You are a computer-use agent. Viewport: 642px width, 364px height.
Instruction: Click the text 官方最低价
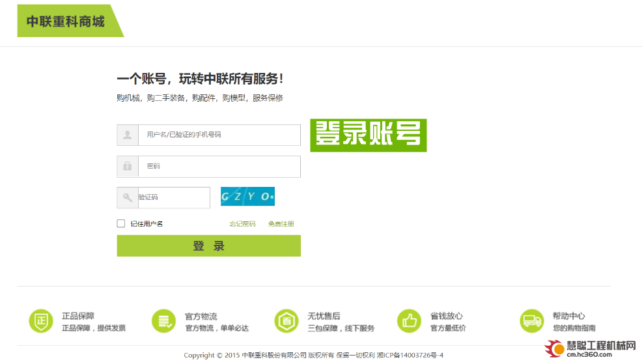448,328
